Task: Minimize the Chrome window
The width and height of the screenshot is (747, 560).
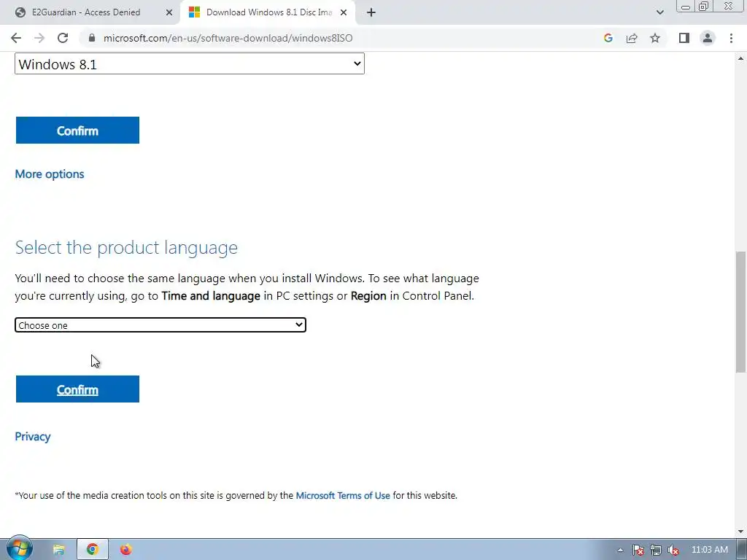Action: coord(686,7)
